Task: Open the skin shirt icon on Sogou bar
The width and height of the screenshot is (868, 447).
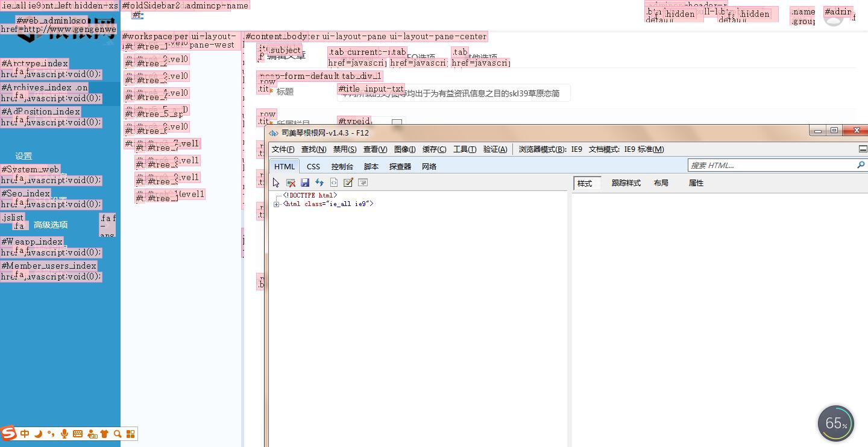Action: [x=104, y=434]
